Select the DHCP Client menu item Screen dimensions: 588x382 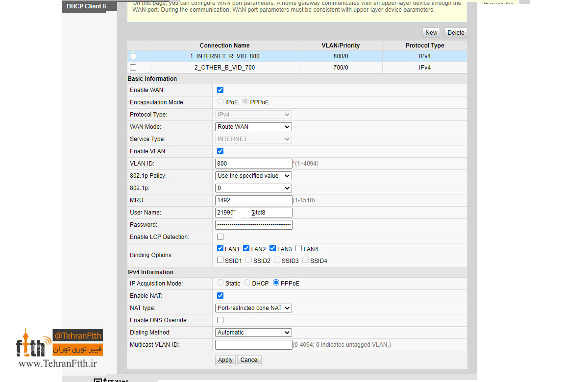click(83, 6)
